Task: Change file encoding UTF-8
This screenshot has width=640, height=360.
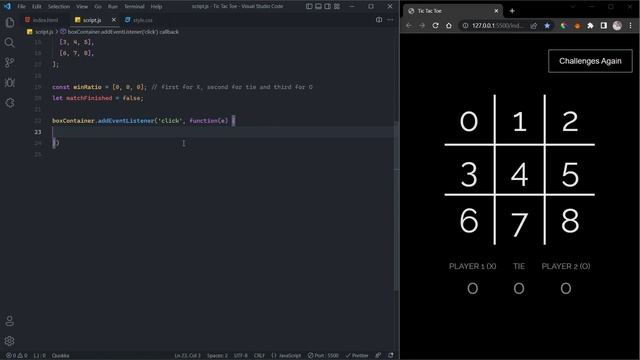Action: click(241, 356)
